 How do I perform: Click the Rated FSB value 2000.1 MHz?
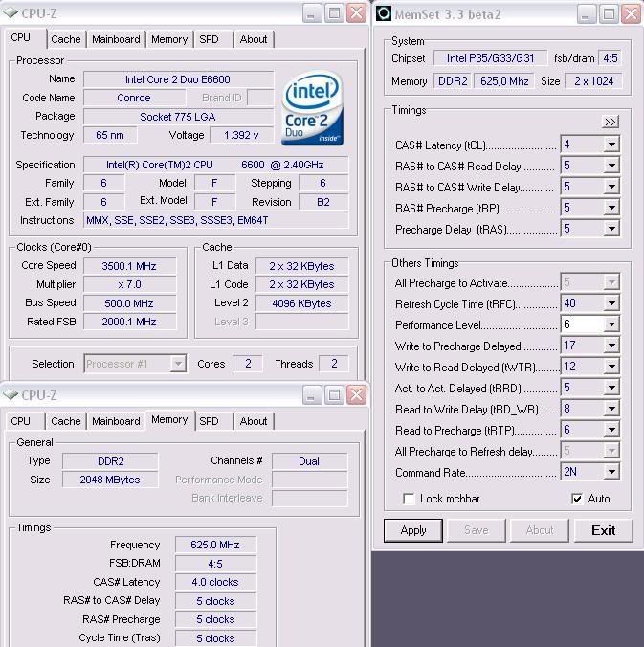[129, 322]
